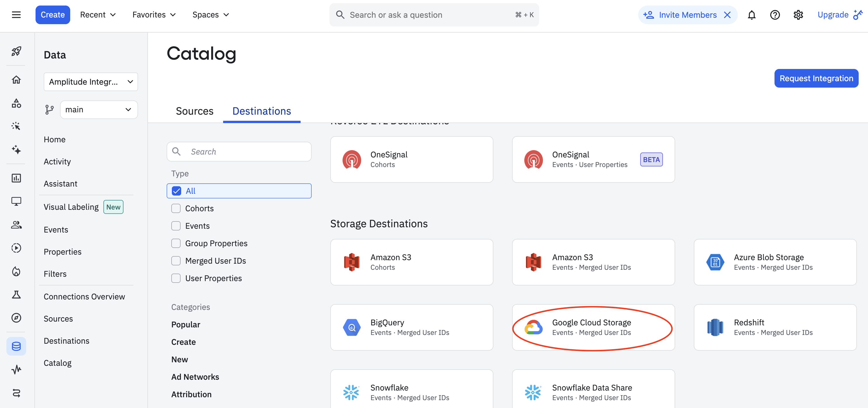Expand the Spaces menu
This screenshot has width=868, height=408.
(211, 15)
